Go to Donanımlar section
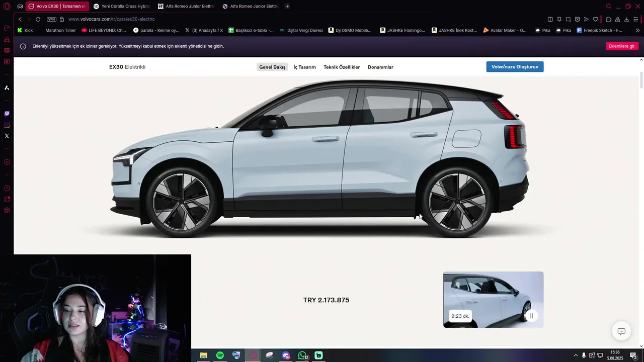644x362 pixels. tap(380, 67)
